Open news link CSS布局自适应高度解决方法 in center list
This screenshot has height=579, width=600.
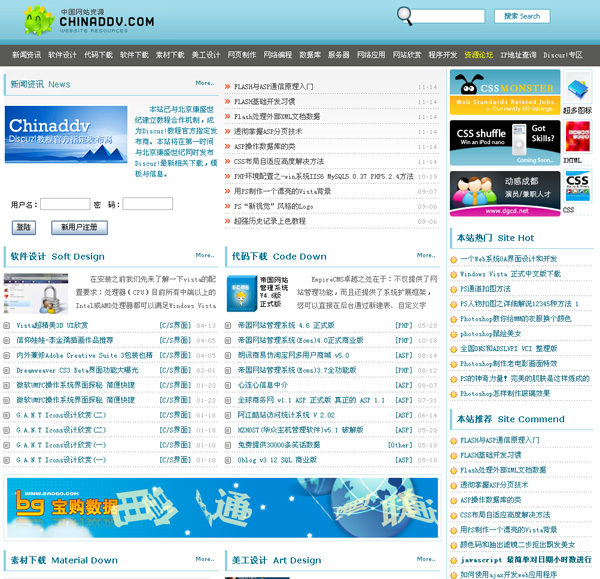pyautogui.click(x=279, y=161)
